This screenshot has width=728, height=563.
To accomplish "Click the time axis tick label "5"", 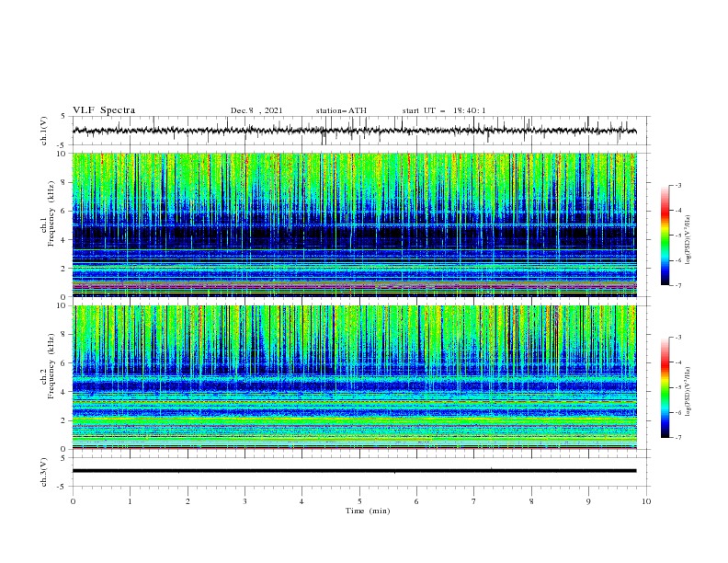I will pyautogui.click(x=359, y=501).
